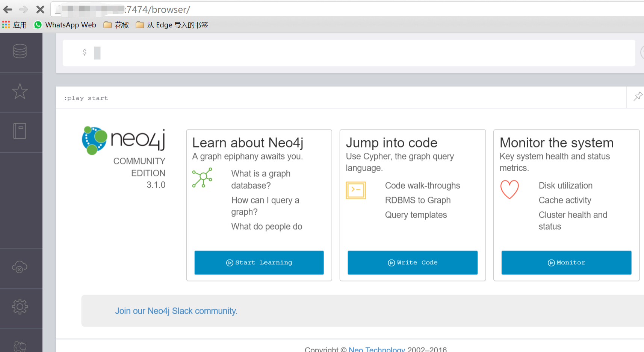Click the browser address bar

348,9
